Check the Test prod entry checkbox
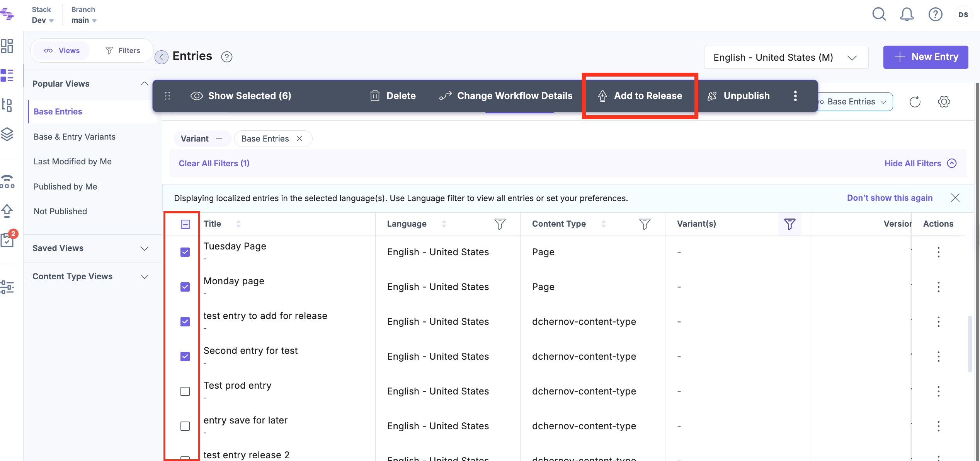The height and width of the screenshot is (461, 980). coord(185,391)
